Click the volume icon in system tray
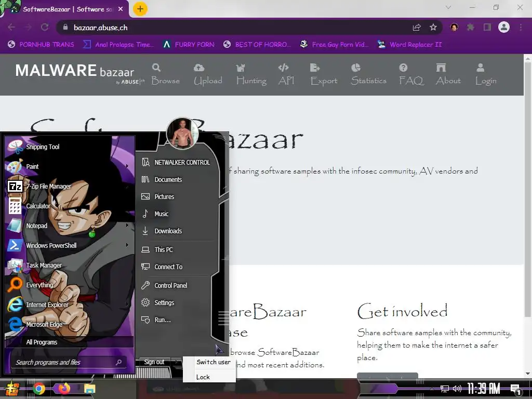Viewport: 532px width, 399px height. [x=457, y=389]
